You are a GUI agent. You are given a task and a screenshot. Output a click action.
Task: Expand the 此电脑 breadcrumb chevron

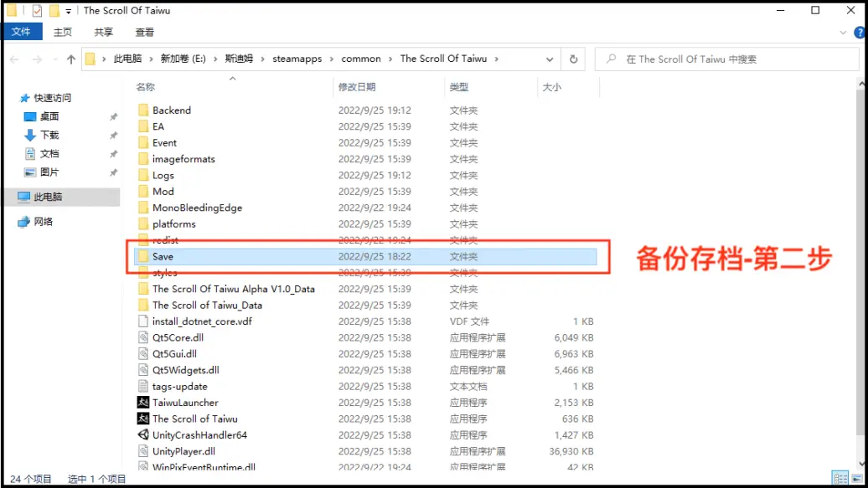pos(151,59)
